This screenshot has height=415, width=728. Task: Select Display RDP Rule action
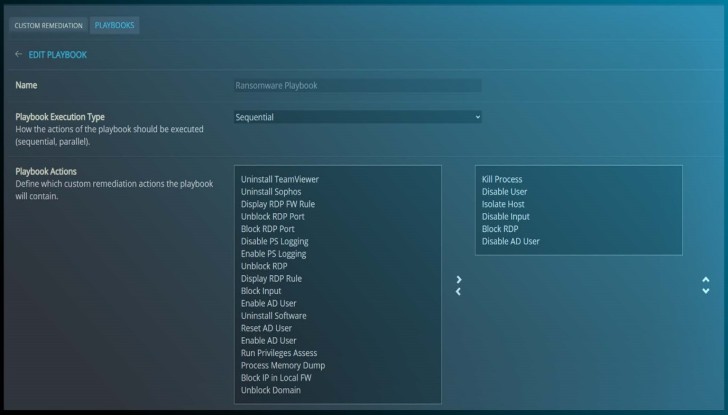[x=271, y=279]
